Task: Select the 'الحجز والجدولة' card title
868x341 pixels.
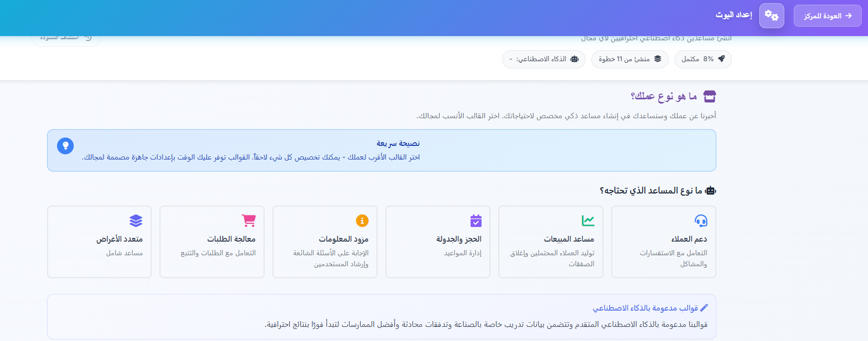Action: pos(459,239)
